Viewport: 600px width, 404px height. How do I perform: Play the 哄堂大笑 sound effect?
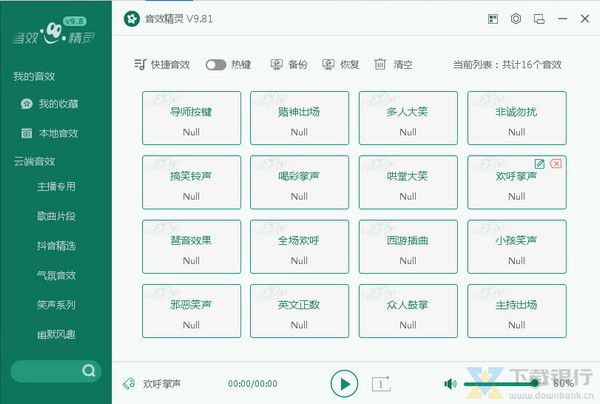[x=408, y=182]
